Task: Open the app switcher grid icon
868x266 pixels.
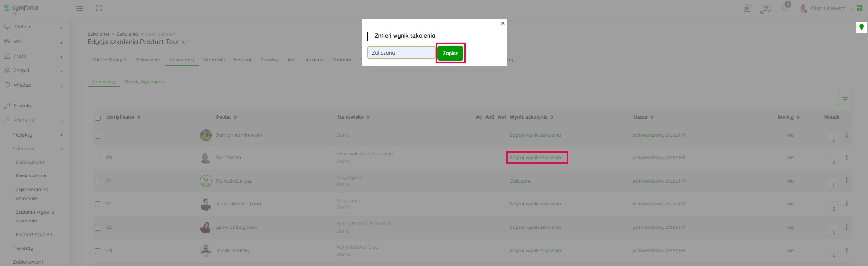Action: click(860, 8)
